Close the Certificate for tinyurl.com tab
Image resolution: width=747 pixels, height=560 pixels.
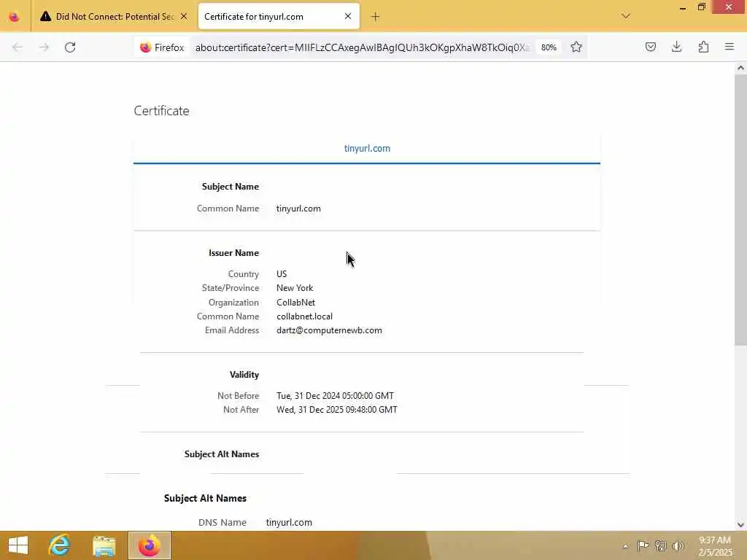click(348, 16)
